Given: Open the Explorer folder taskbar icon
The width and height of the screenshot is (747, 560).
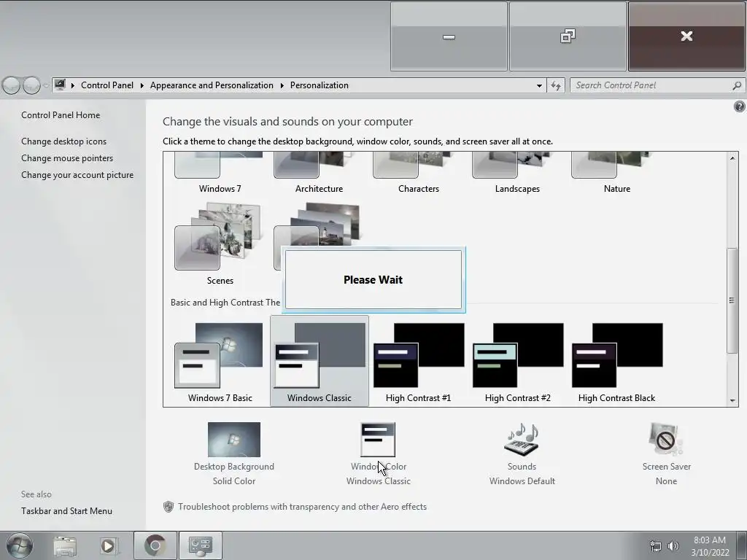Looking at the screenshot, I should point(65,546).
